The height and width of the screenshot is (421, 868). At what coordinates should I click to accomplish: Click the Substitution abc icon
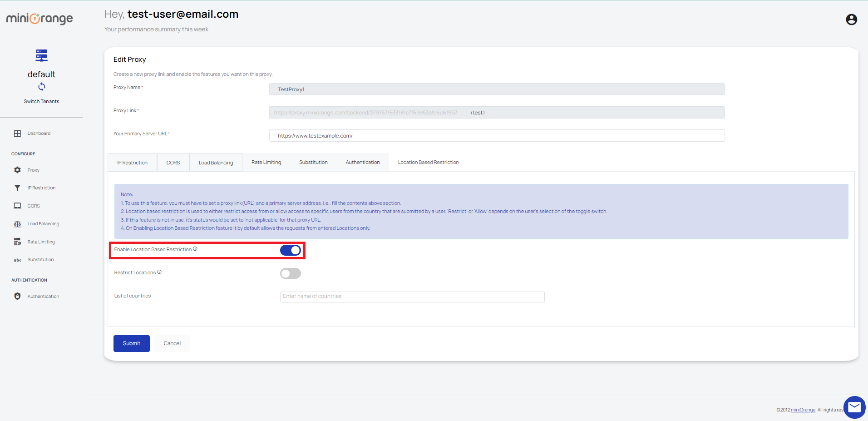pos(17,260)
